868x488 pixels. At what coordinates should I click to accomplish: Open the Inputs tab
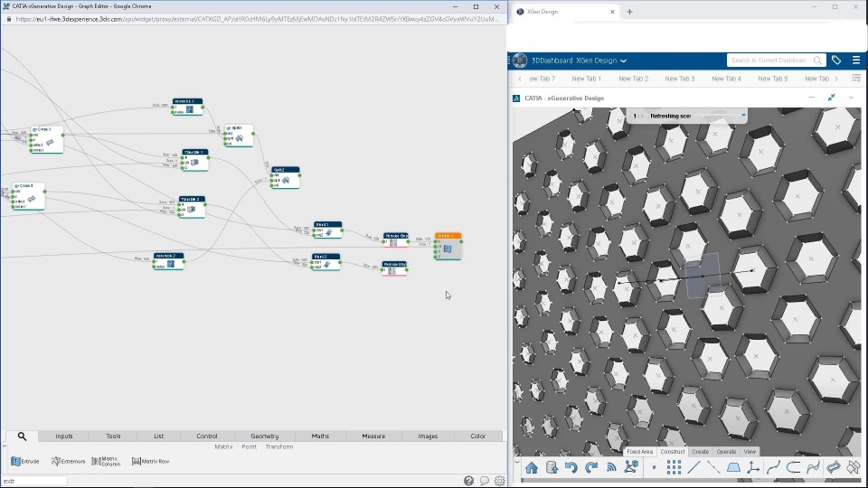tap(63, 436)
